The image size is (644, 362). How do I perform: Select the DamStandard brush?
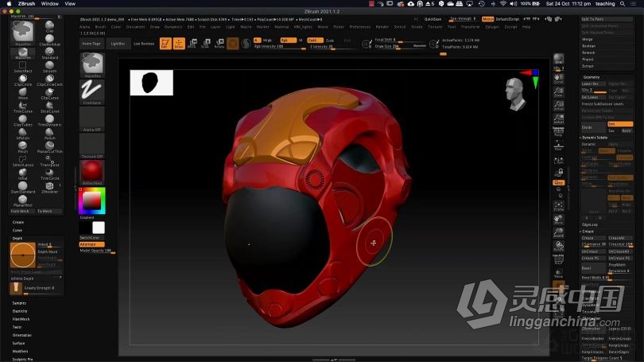tap(23, 188)
